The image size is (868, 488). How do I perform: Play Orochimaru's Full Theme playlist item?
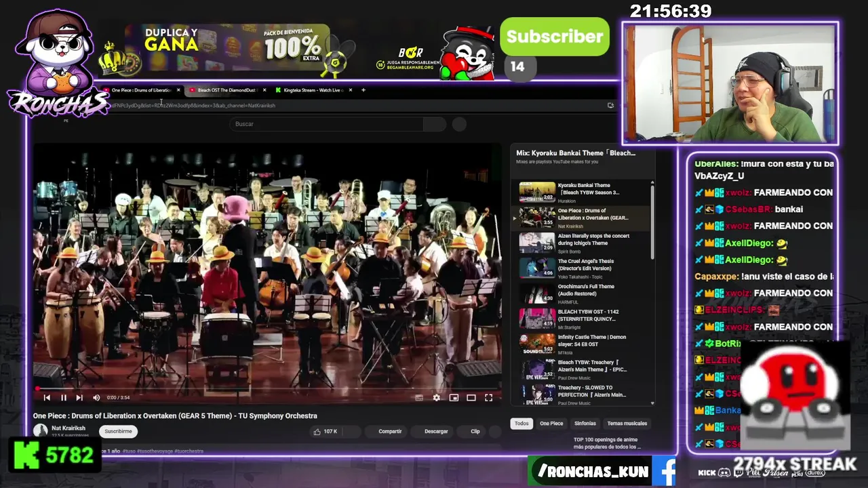(x=580, y=293)
